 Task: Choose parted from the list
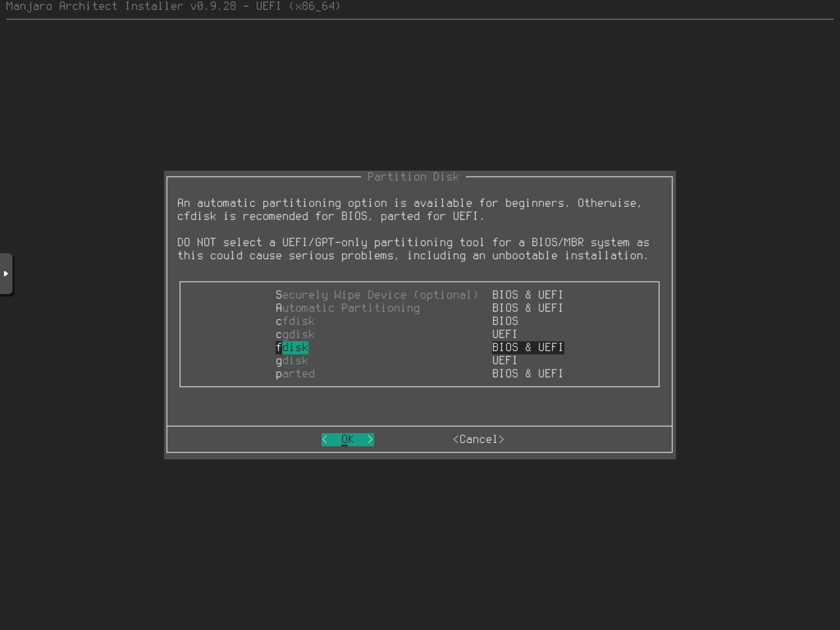(295, 373)
